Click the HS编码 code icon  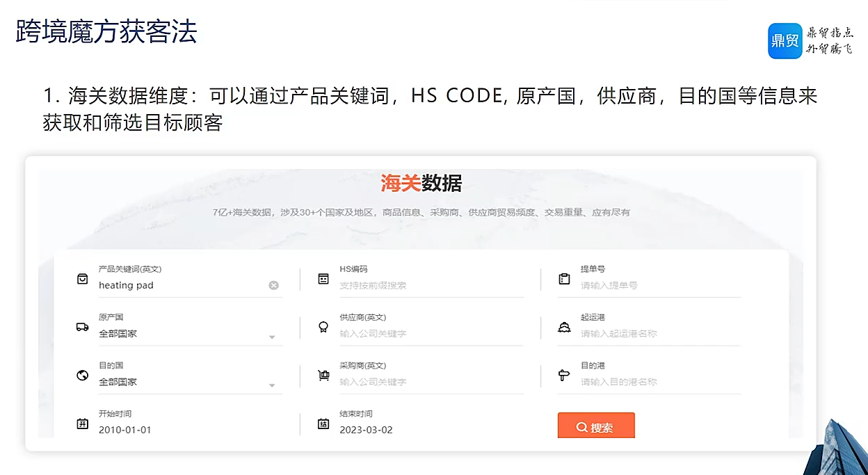coord(323,279)
